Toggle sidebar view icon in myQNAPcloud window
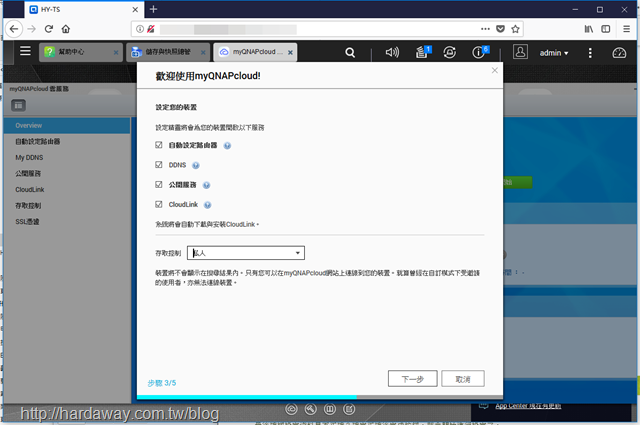640x425 pixels. 18,106
